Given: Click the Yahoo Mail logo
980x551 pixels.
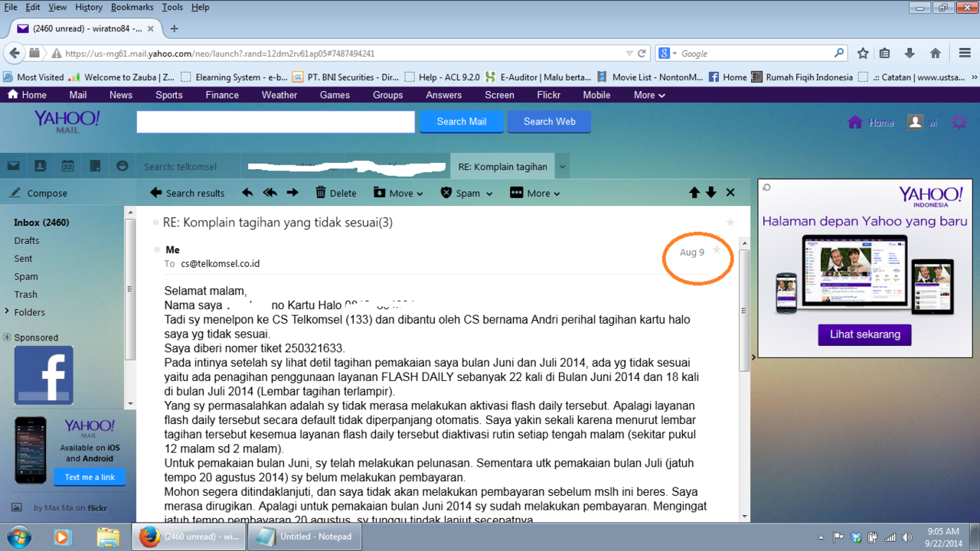Looking at the screenshot, I should click(67, 122).
